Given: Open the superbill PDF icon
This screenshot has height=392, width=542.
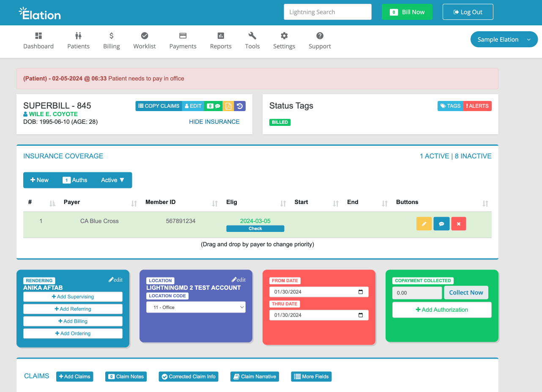Looking at the screenshot, I should [228, 106].
